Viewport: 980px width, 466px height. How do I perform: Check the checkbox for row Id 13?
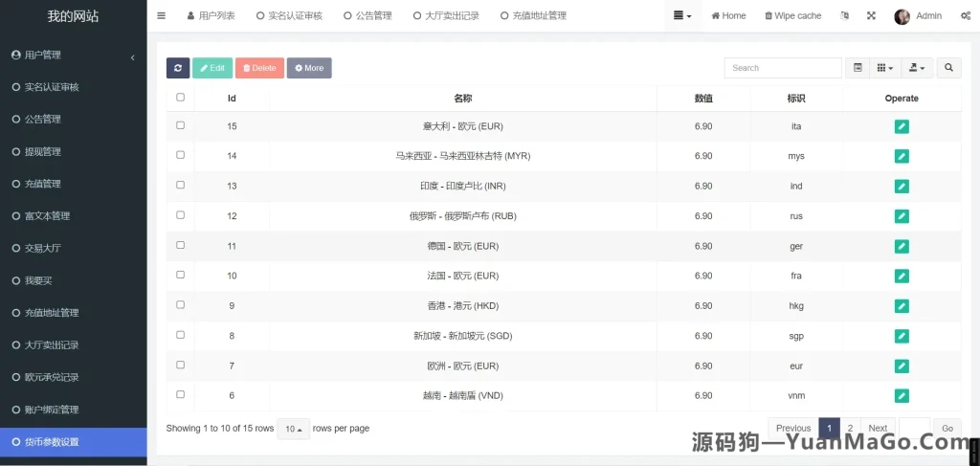point(181,185)
